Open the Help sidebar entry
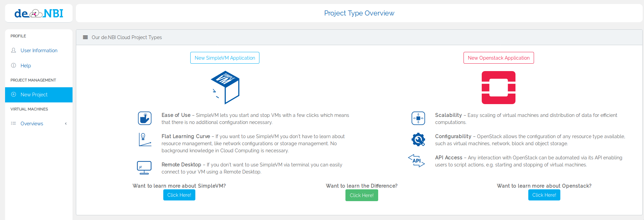 point(39,66)
